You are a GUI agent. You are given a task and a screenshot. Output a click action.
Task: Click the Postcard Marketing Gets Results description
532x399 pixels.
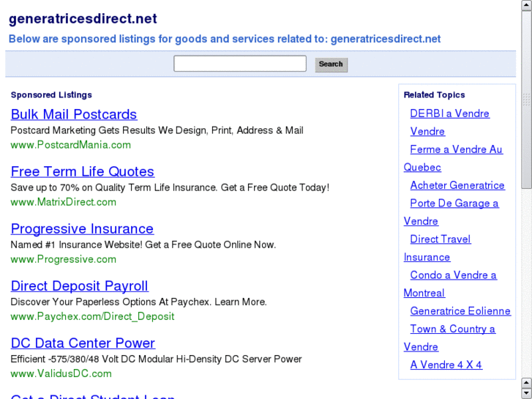(157, 130)
